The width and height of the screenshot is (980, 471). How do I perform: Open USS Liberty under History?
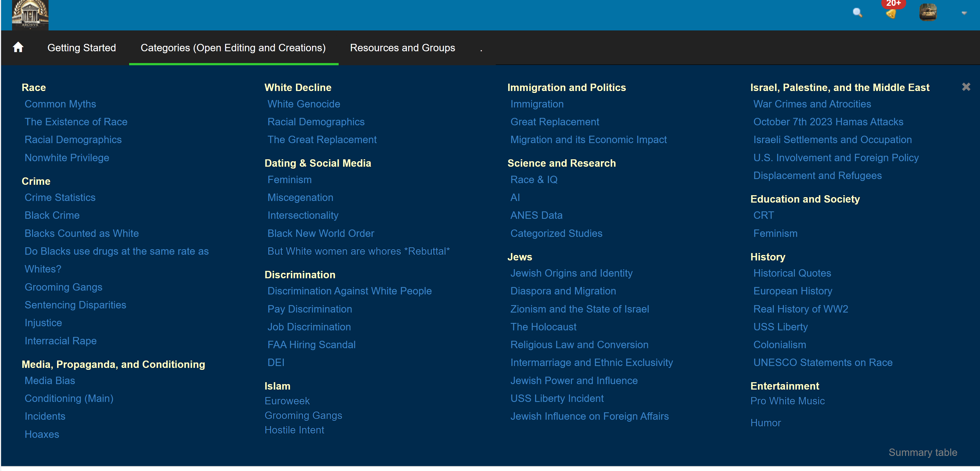pyautogui.click(x=780, y=327)
